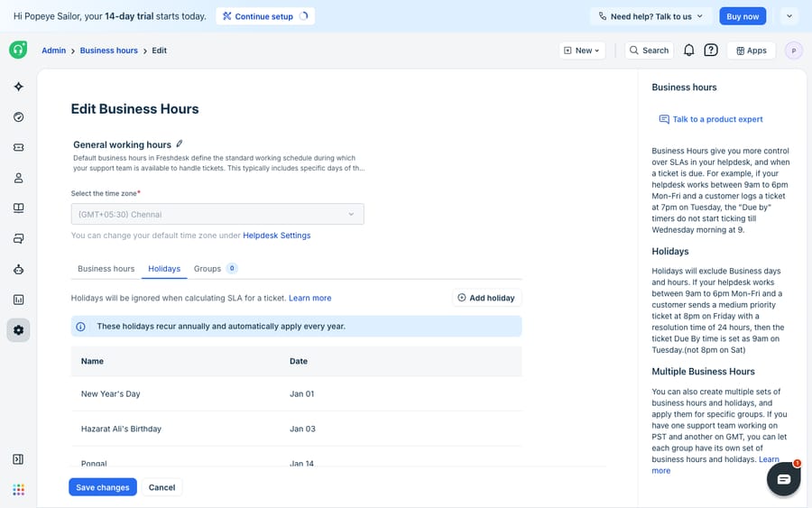Image resolution: width=812 pixels, height=508 pixels.
Task: Click the Name column header
Action: (92, 361)
